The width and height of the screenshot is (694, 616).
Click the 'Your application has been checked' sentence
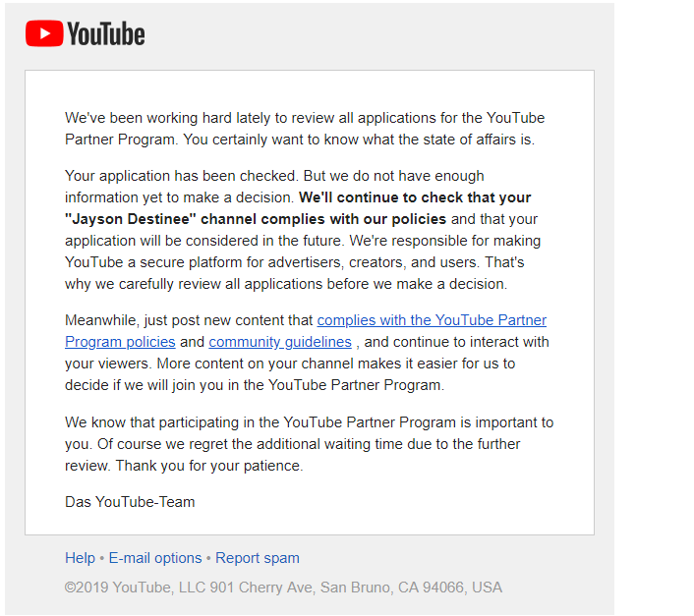coord(182,176)
